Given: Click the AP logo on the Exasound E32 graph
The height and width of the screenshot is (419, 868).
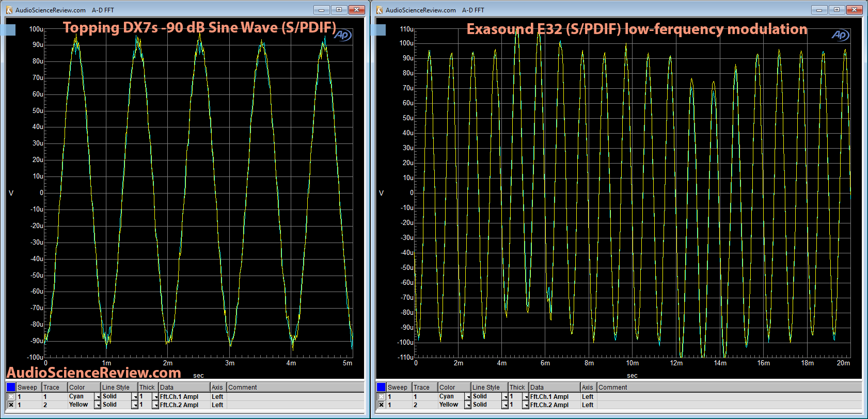Looking at the screenshot, I should (841, 35).
